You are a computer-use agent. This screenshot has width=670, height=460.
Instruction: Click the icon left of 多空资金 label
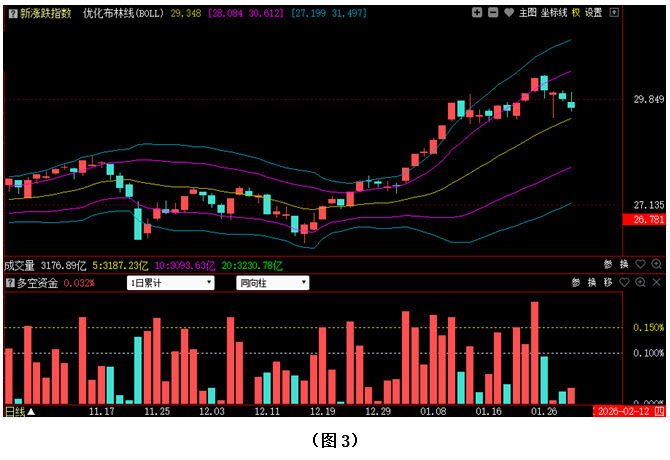tap(10, 283)
